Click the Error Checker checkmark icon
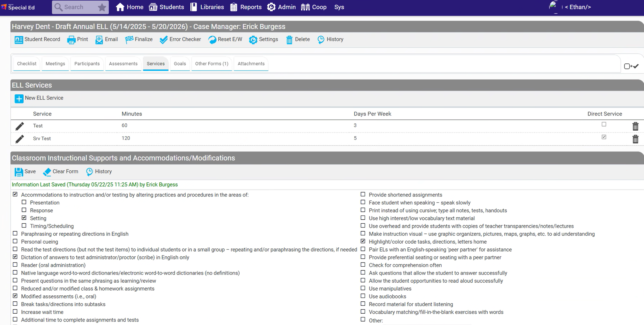This screenshot has width=644, height=325. coord(164,40)
